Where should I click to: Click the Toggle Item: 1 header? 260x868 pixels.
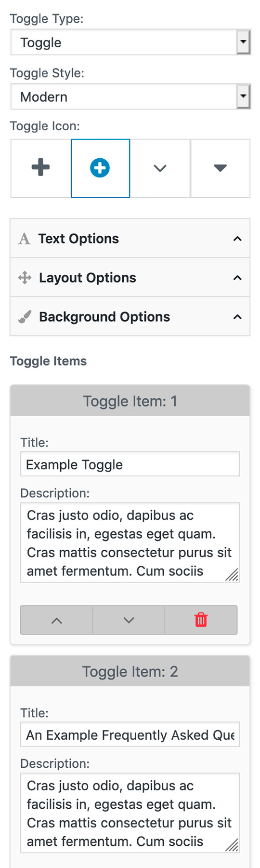click(x=130, y=401)
